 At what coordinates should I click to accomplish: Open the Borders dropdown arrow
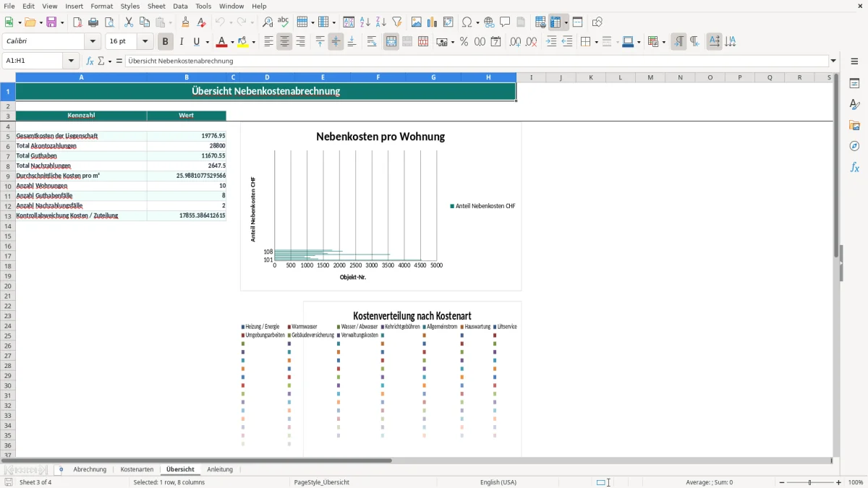click(x=596, y=42)
